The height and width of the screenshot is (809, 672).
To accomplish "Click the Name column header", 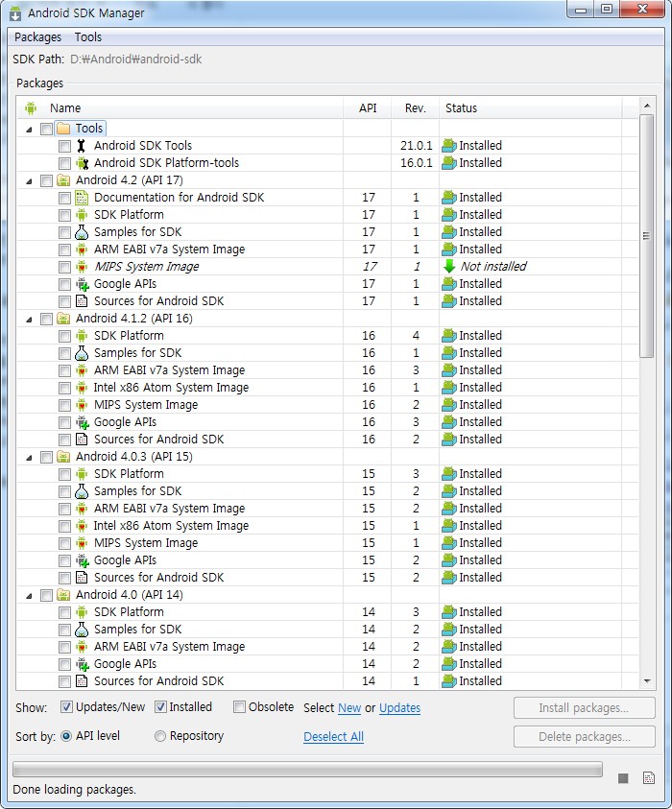I will coord(180,108).
